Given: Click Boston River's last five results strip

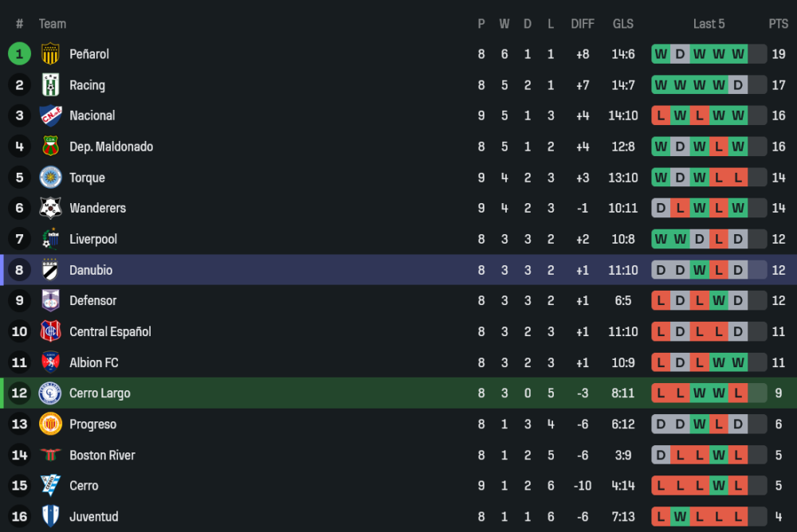Looking at the screenshot, I should 709,456.
